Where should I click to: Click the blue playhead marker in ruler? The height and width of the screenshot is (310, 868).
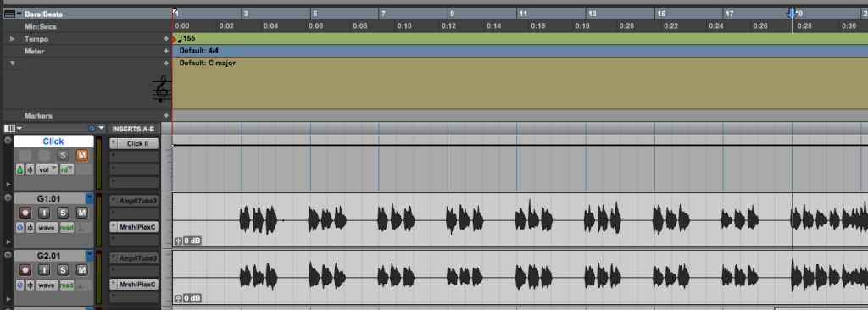point(793,14)
